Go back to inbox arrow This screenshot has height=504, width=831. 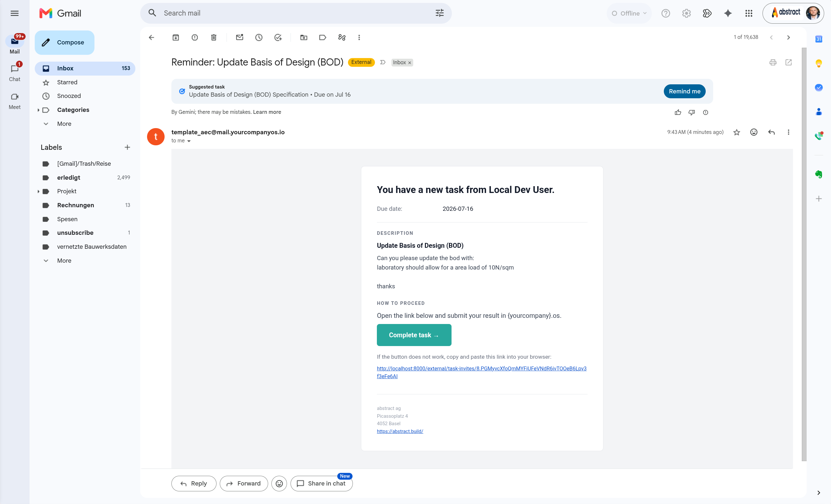pyautogui.click(x=151, y=37)
